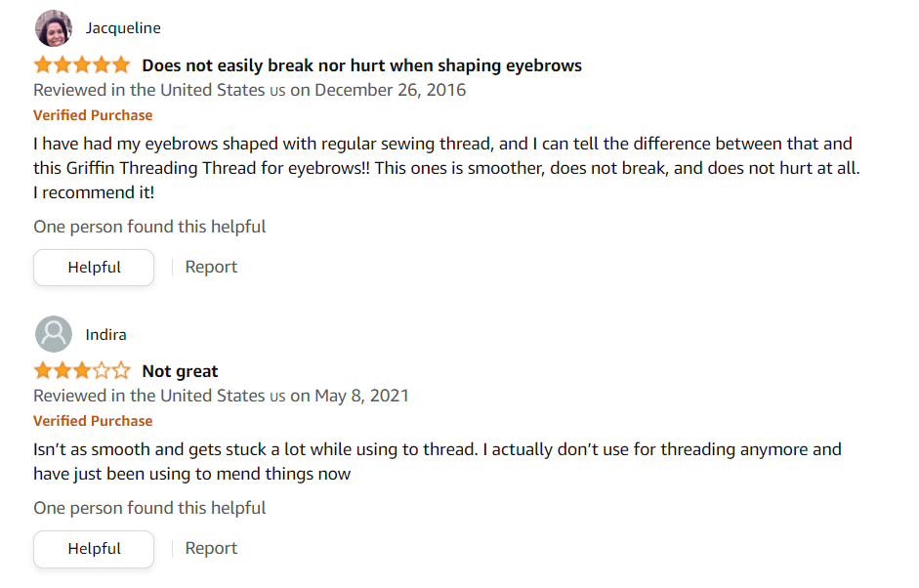Open Indira's reviewer profile name
The width and height of the screenshot is (919, 588).
[x=105, y=334]
